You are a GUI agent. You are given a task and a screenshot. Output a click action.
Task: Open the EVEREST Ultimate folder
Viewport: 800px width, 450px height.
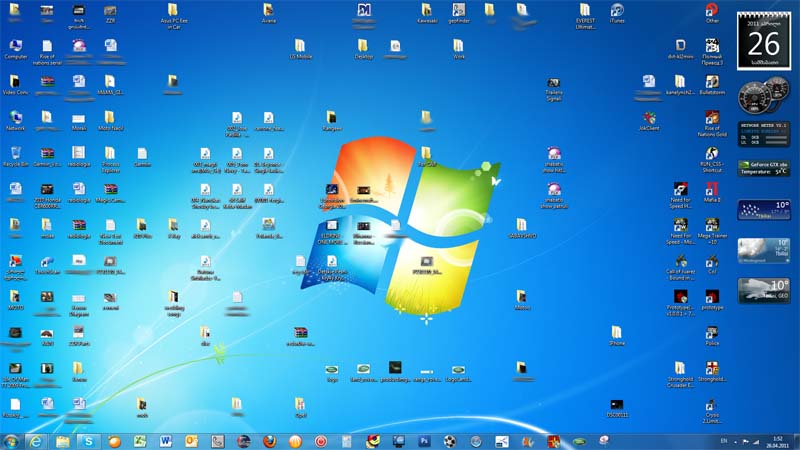point(585,16)
